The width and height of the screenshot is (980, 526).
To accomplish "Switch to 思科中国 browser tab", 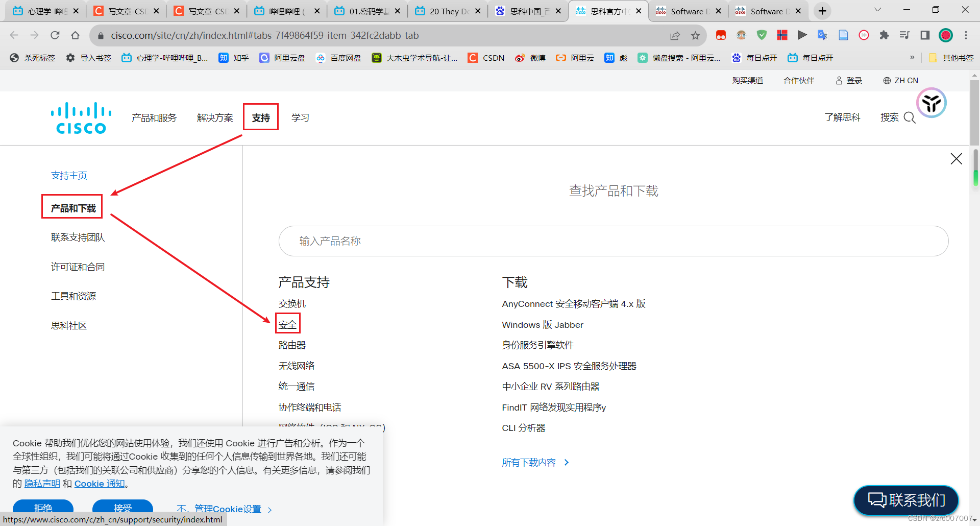I will tap(528, 11).
